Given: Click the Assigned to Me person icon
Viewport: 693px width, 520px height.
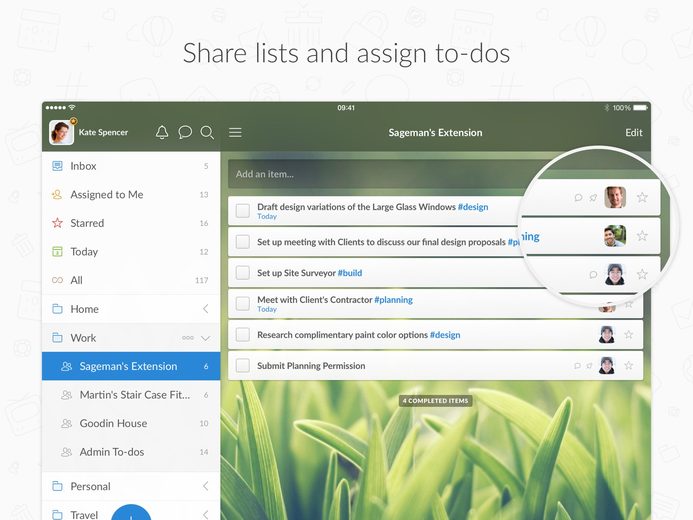Looking at the screenshot, I should tap(57, 194).
